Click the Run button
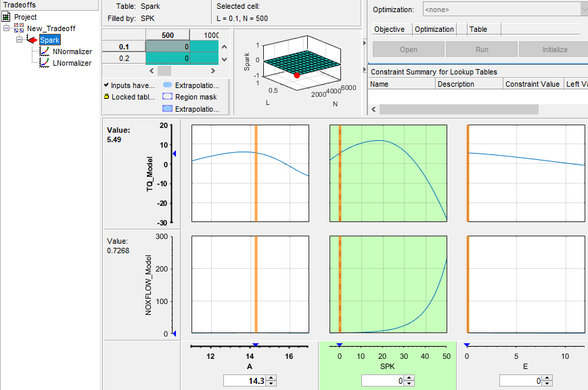 click(481, 49)
